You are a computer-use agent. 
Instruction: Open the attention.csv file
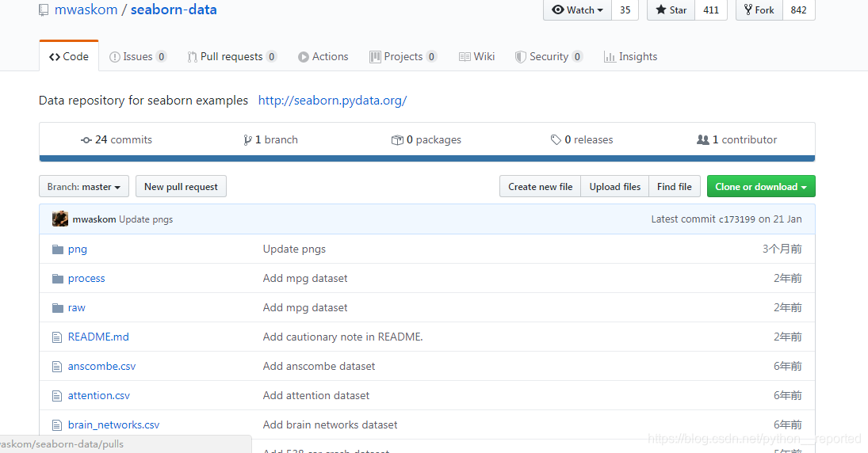coord(99,395)
